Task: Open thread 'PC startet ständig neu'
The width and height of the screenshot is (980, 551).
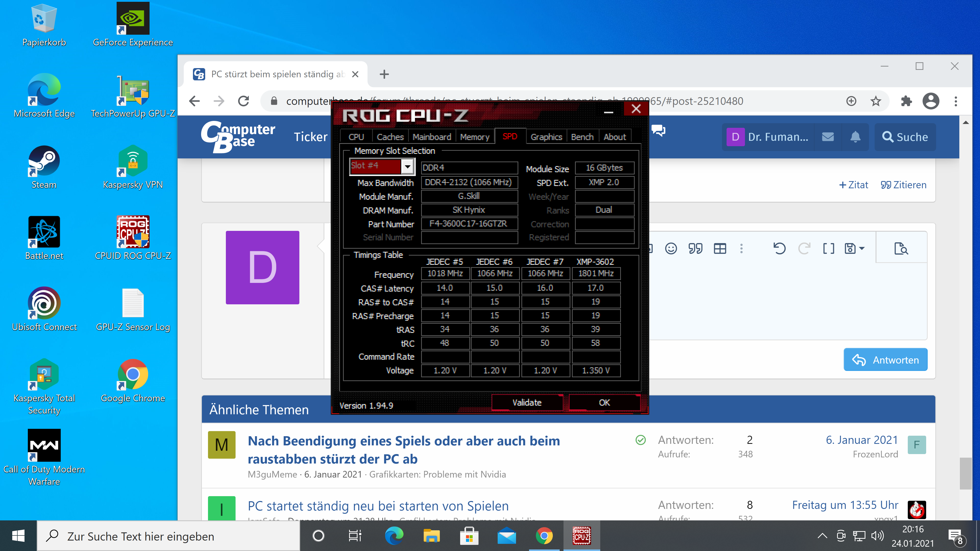Action: (x=378, y=506)
